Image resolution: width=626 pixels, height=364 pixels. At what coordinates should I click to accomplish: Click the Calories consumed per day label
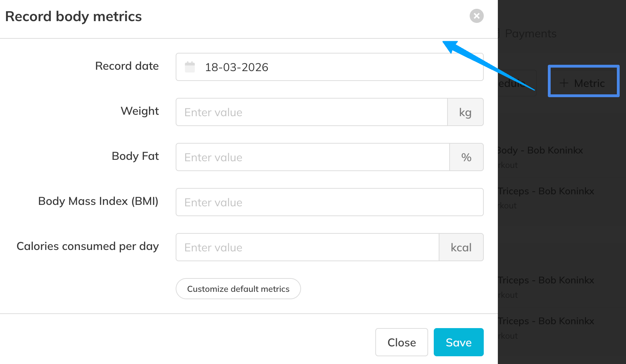88,246
